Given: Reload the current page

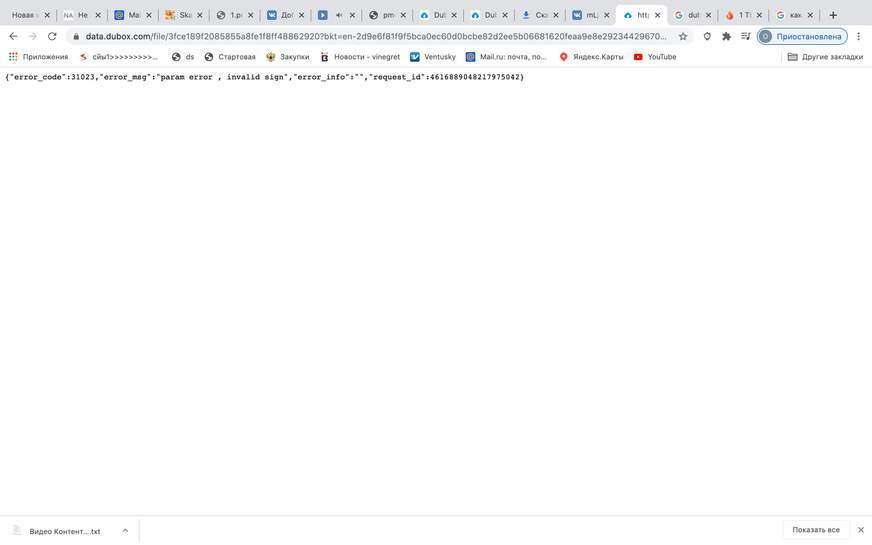Looking at the screenshot, I should pos(52,36).
